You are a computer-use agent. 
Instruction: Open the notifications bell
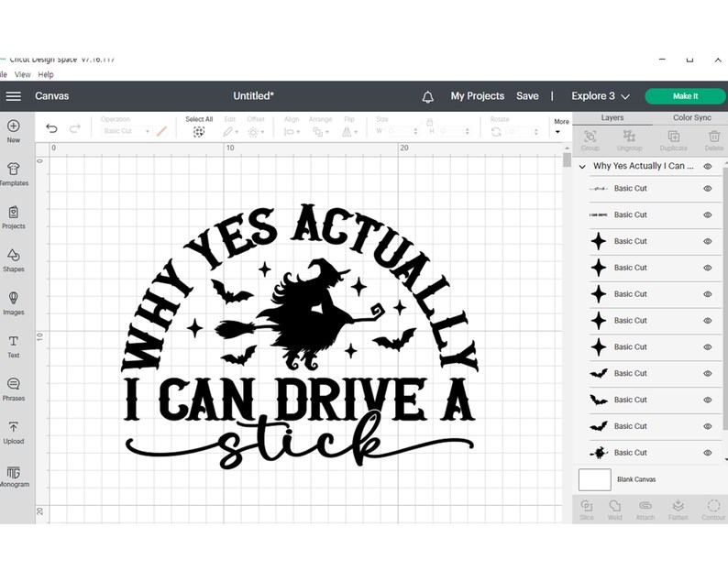pyautogui.click(x=427, y=96)
